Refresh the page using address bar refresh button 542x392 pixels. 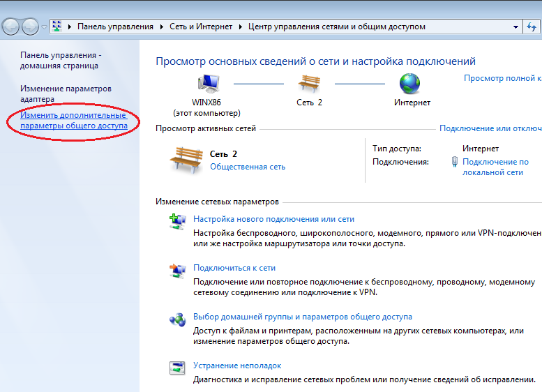pyautogui.click(x=532, y=27)
